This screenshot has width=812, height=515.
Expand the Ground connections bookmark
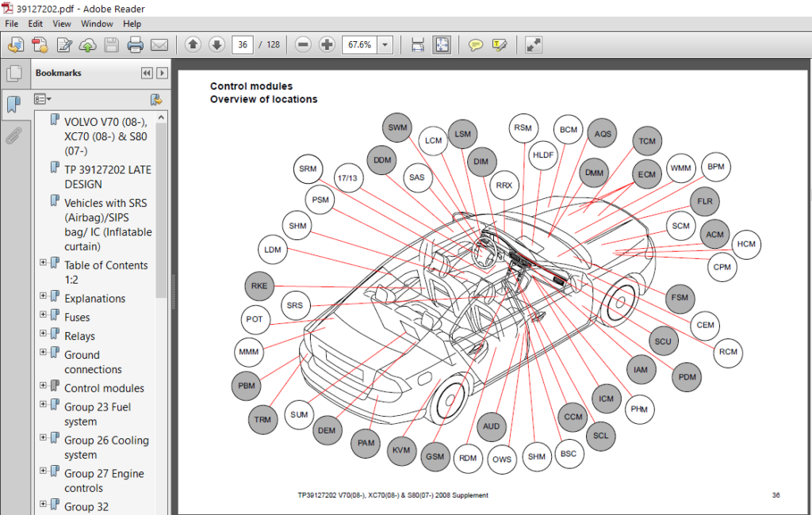(44, 352)
